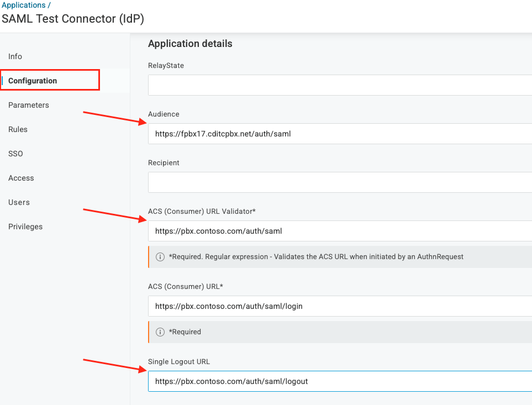The height and width of the screenshot is (405, 532).
Task: Select the Configuration sidebar tab
Action: coord(33,81)
